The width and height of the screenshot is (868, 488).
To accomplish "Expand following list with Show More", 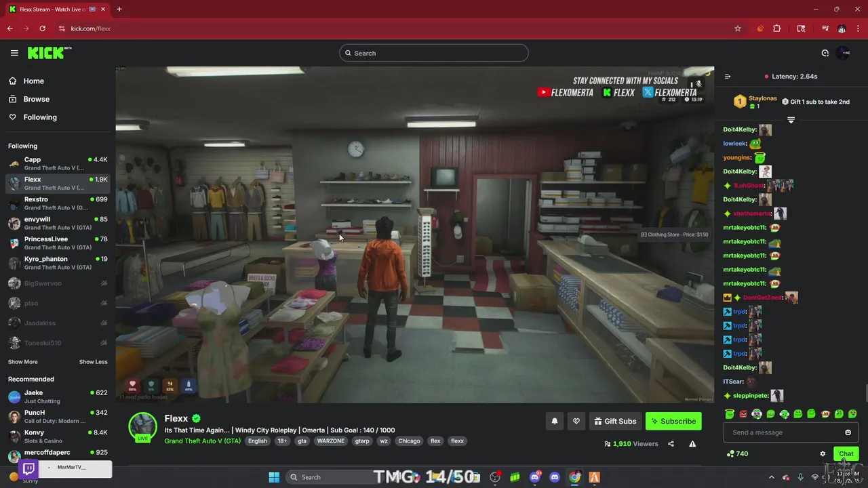I will [x=23, y=362].
